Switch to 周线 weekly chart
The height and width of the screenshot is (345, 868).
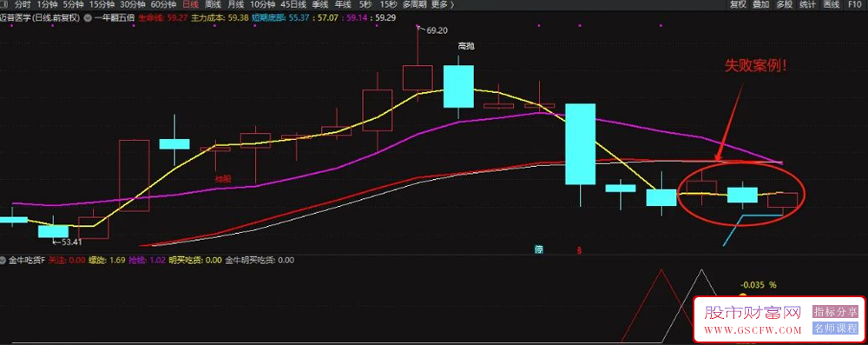click(213, 4)
